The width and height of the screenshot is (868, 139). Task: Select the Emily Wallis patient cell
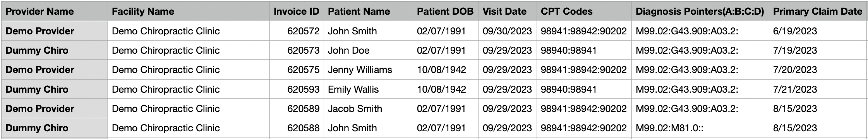coord(368,89)
